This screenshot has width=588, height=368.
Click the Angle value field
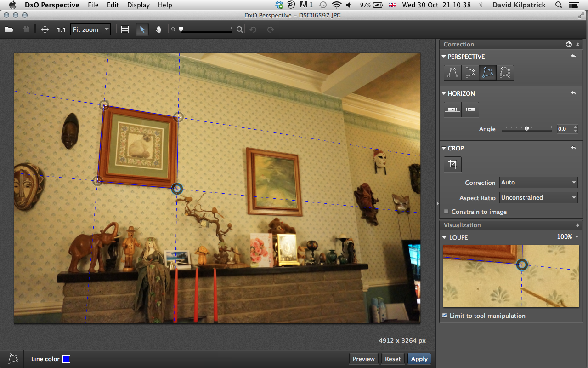(x=564, y=129)
